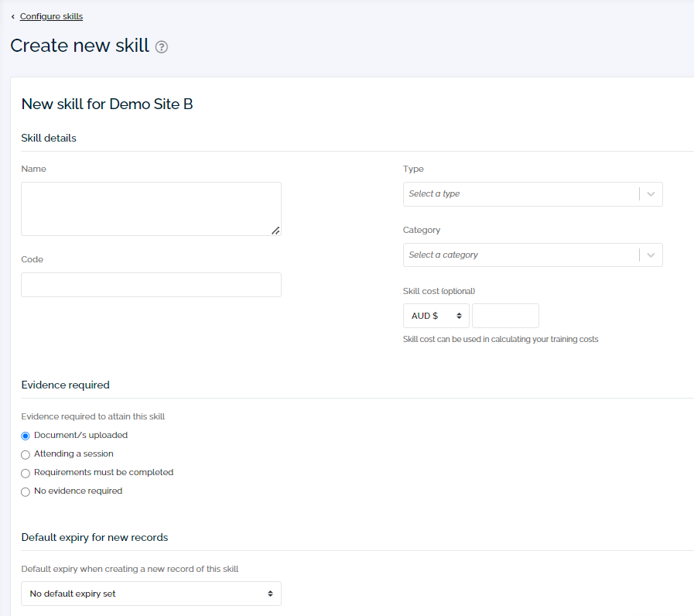This screenshot has height=616, width=694.
Task: Click the Document/s uploaded radio button
Action: (x=25, y=436)
